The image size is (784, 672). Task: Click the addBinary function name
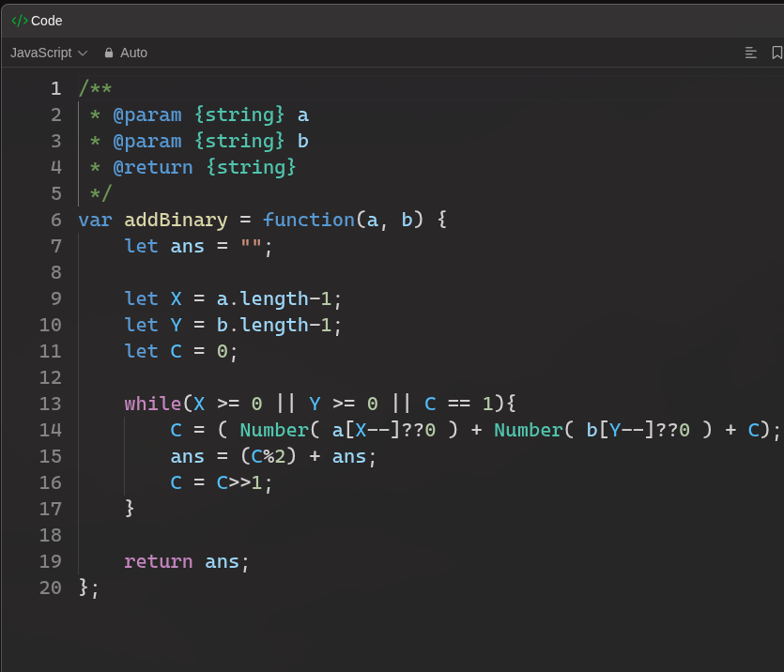[176, 221]
